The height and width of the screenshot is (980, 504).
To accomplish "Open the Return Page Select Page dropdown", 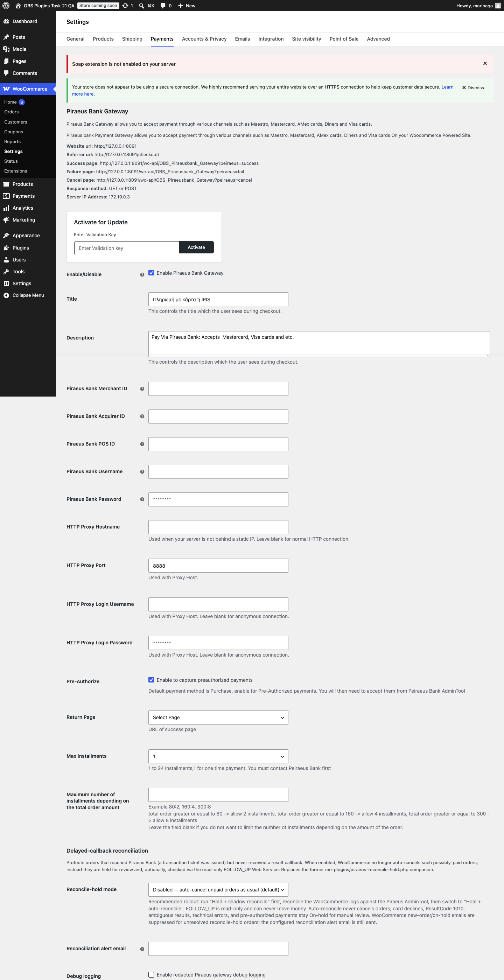I will 218,717.
